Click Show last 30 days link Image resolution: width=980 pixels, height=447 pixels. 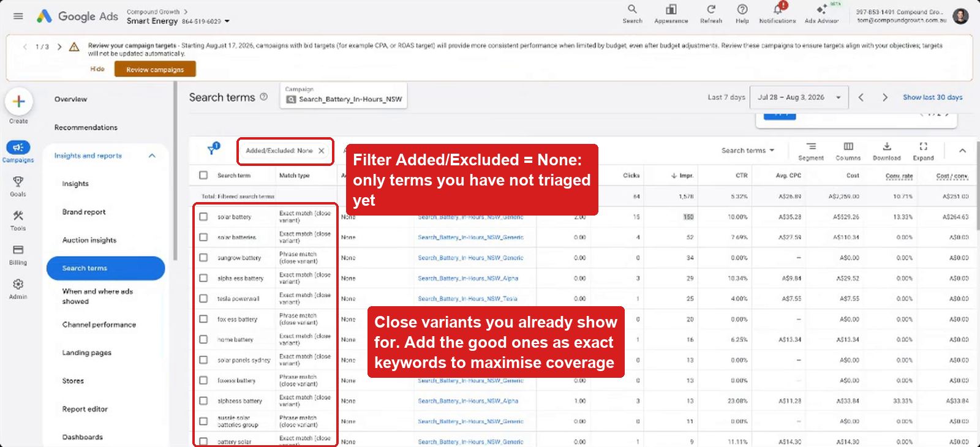(932, 97)
